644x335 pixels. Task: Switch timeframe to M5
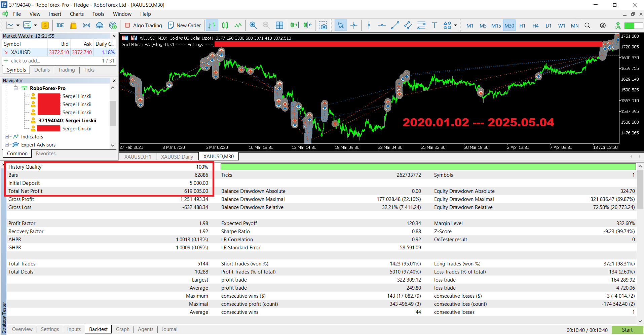coord(483,26)
